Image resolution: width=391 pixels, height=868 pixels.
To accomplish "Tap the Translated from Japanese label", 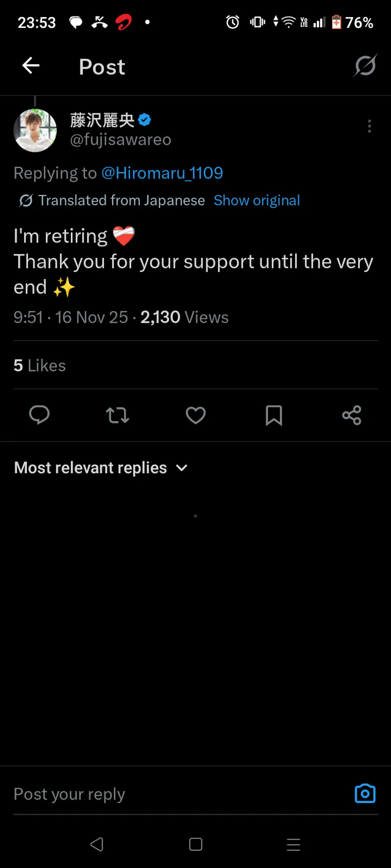I will coord(121,200).
